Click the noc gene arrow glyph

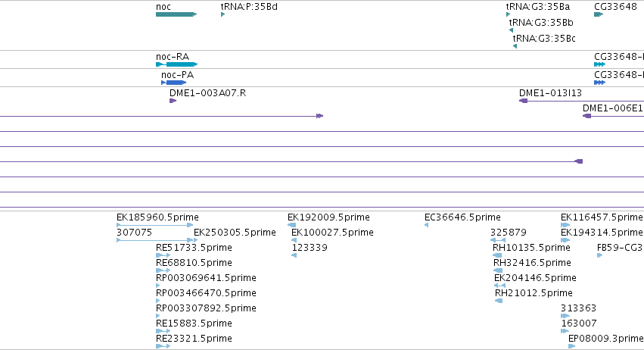click(176, 14)
